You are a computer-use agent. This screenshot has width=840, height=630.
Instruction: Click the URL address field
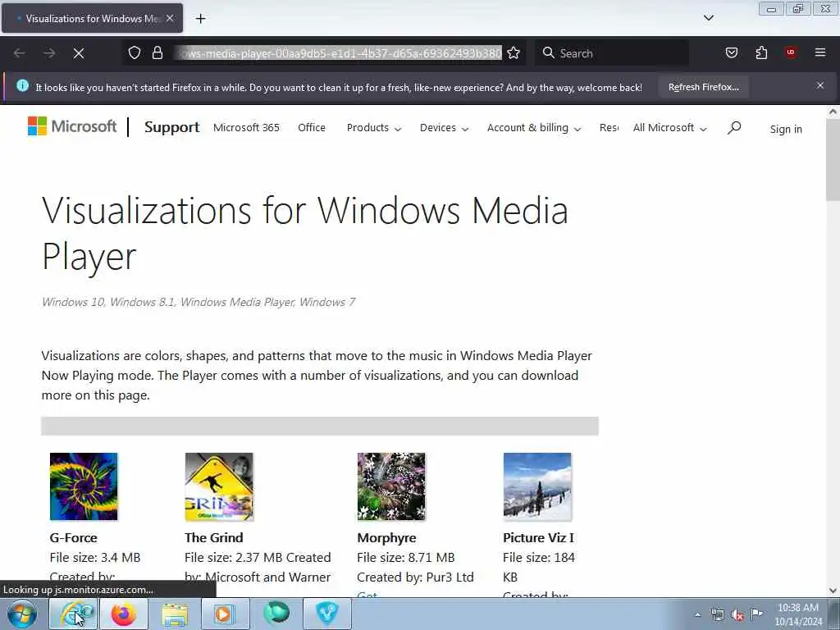pyautogui.click(x=340, y=53)
